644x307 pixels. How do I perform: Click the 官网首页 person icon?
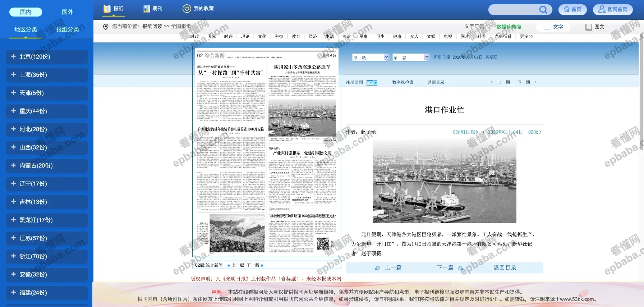tap(602, 9)
